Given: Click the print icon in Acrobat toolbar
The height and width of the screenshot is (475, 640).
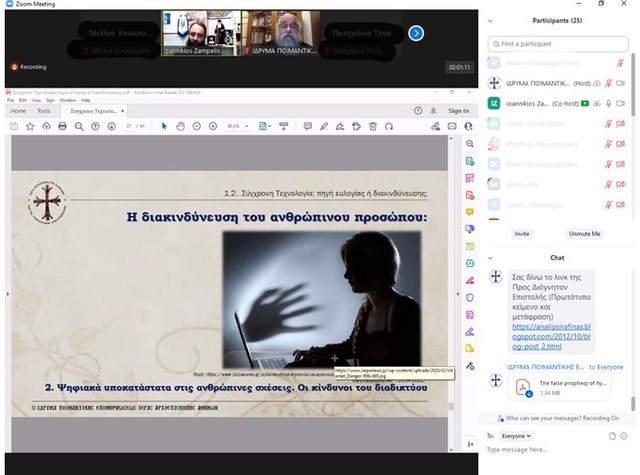Looking at the screenshot, I should click(x=62, y=126).
